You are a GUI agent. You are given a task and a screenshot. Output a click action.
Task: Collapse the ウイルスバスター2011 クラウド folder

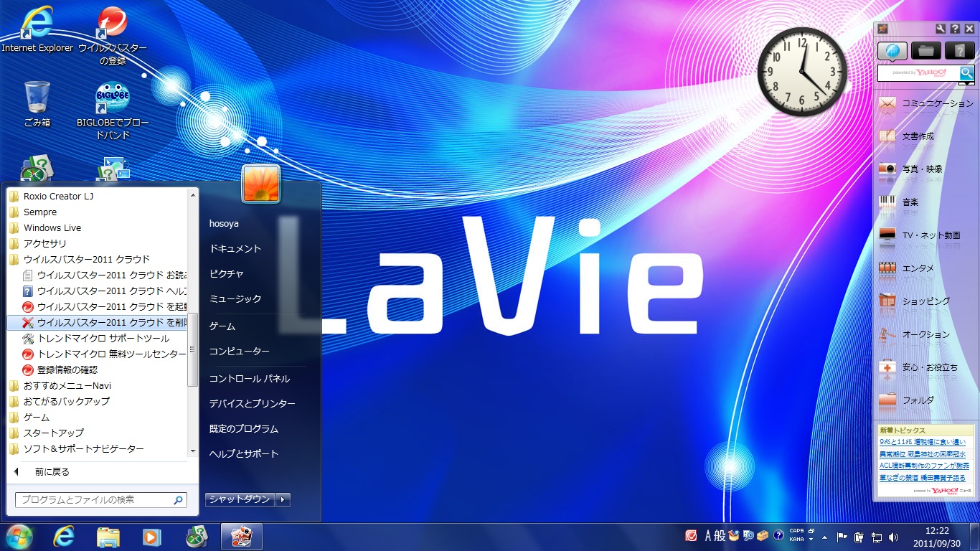pos(97,259)
